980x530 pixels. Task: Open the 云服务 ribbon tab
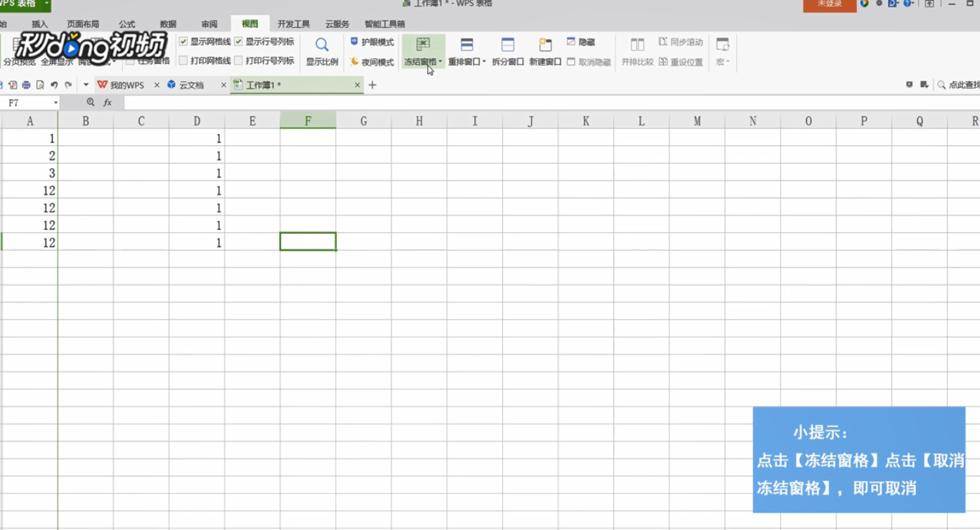337,24
